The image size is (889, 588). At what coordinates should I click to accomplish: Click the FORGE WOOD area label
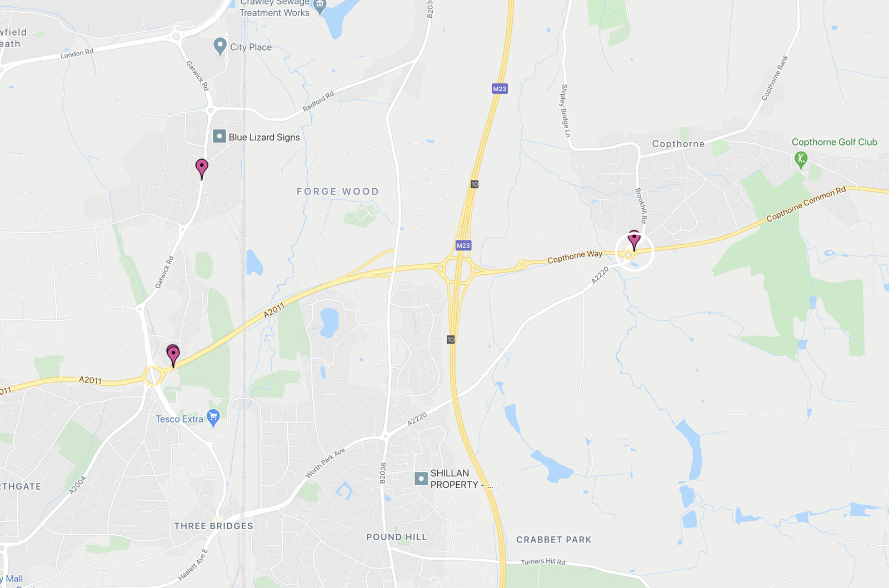coord(338,192)
